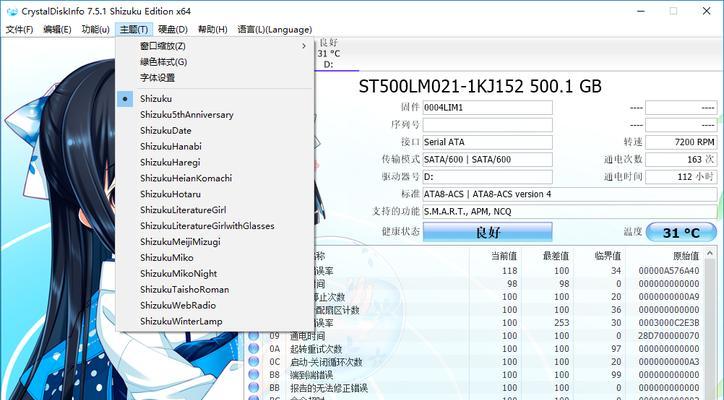Select the checked Shizuku theme radio entry
This screenshot has height=400, width=724.
tap(215, 99)
